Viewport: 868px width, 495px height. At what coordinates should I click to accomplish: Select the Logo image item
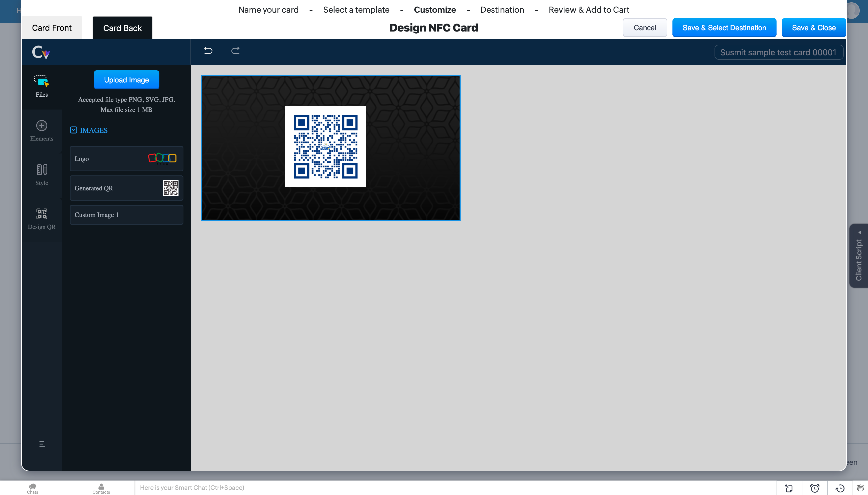coord(126,159)
